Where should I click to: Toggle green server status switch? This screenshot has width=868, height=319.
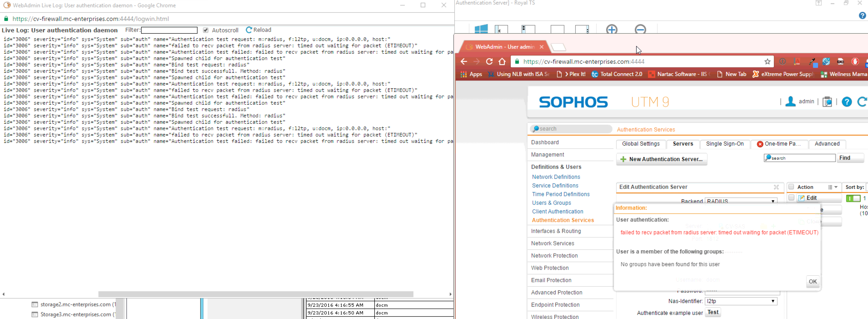[x=853, y=198]
